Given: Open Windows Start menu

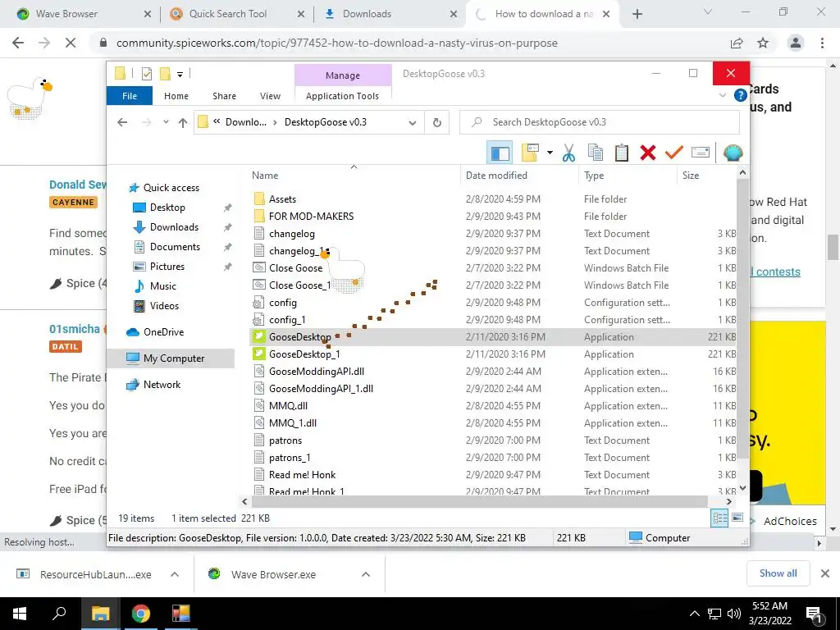Looking at the screenshot, I should [x=20, y=614].
